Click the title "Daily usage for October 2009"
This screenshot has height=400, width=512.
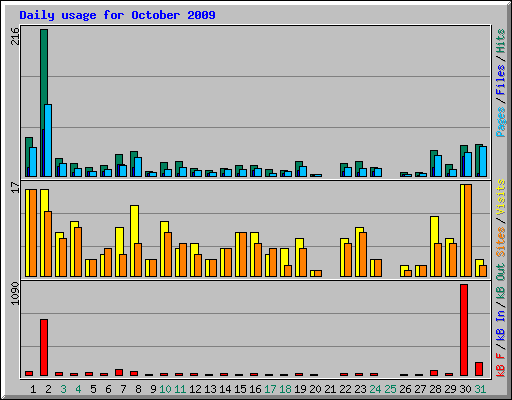click(x=117, y=15)
